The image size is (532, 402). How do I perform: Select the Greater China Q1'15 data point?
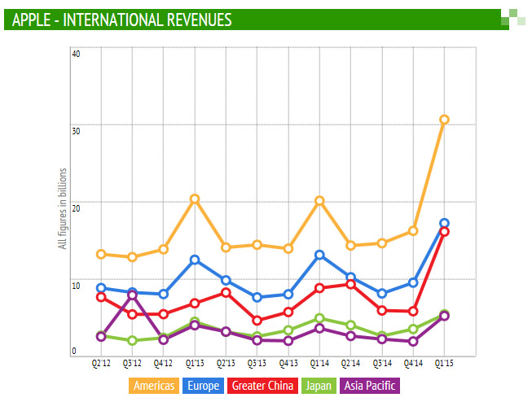[444, 232]
